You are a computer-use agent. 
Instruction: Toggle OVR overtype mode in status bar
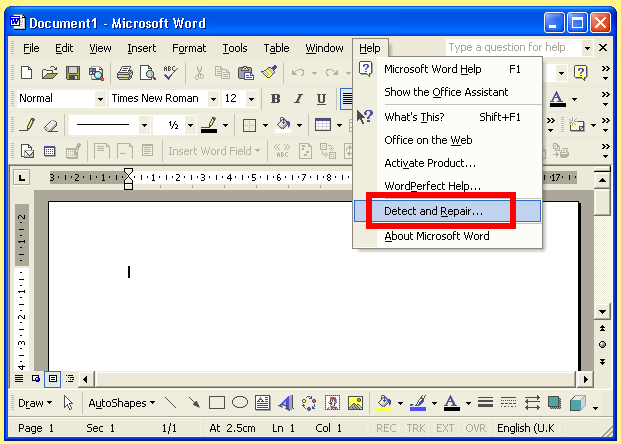pyautogui.click(x=475, y=428)
